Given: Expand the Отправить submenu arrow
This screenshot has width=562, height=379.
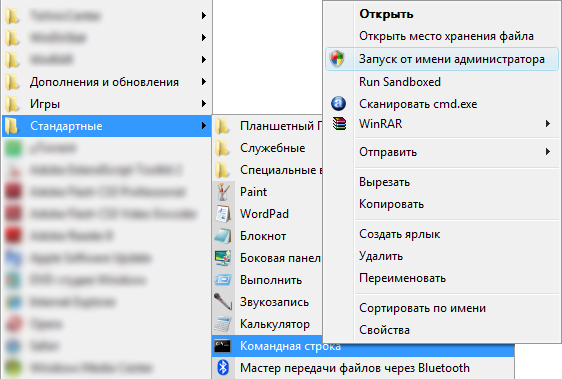Looking at the screenshot, I should coord(548,152).
